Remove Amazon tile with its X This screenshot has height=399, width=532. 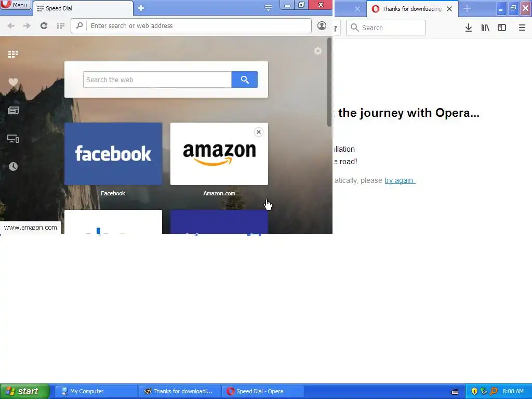pos(259,132)
